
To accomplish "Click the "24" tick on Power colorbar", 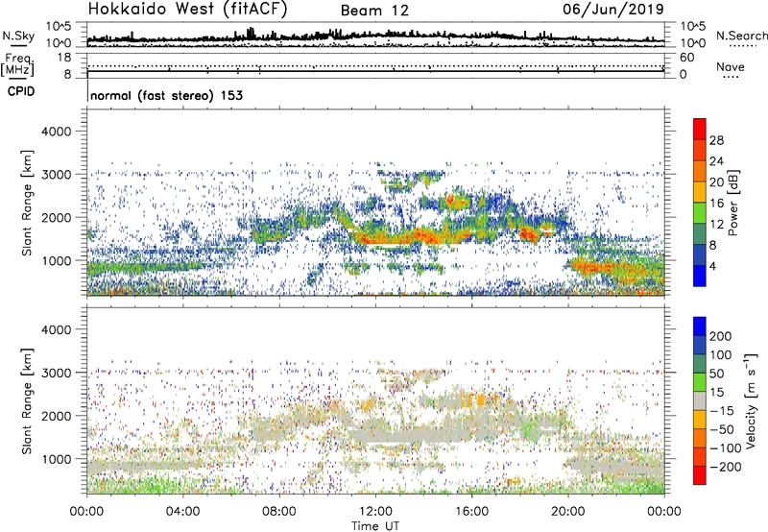I will tap(716, 161).
